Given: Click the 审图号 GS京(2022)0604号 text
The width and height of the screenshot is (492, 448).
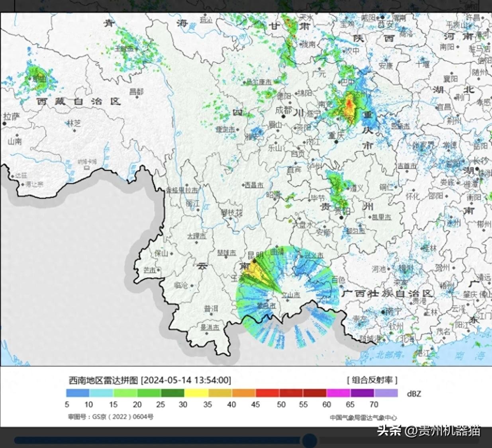Looking at the screenshot, I should [x=110, y=417].
